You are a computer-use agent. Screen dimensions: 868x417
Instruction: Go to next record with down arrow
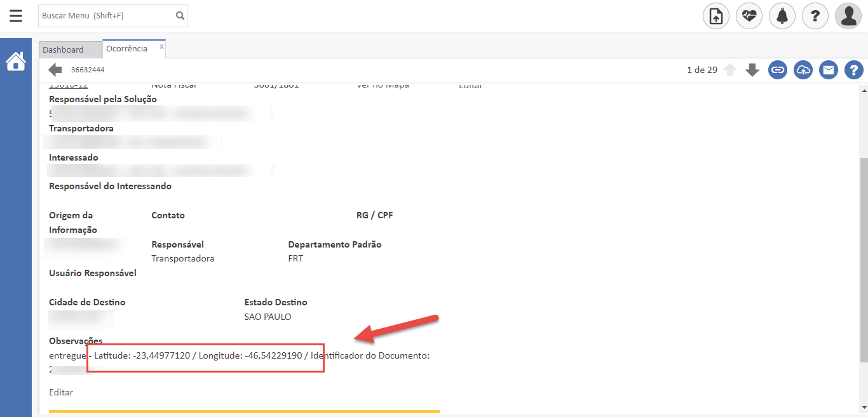pos(752,70)
